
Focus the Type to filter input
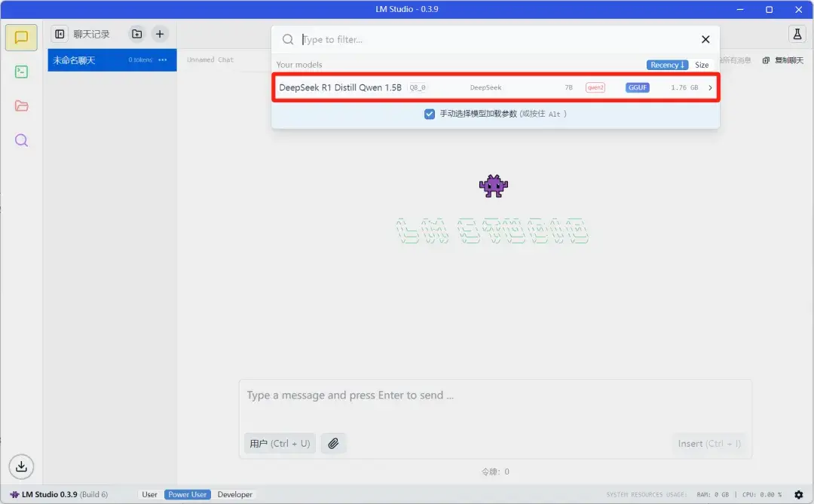coord(497,39)
